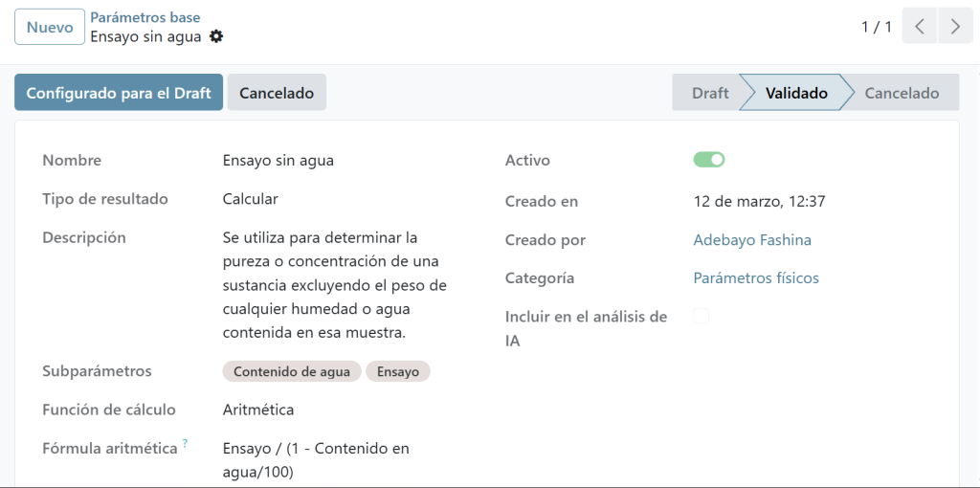Select Cancelado stage in status bar
The width and height of the screenshot is (980, 488).
coord(902,93)
